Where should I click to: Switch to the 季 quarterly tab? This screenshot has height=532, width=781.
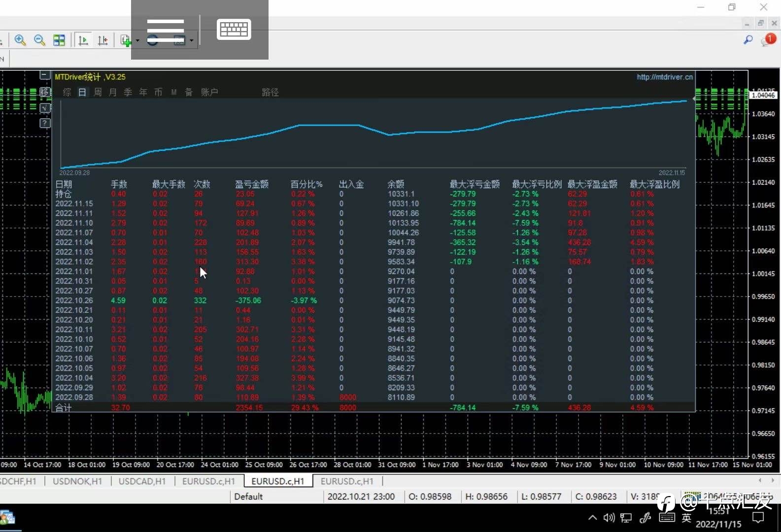[128, 92]
